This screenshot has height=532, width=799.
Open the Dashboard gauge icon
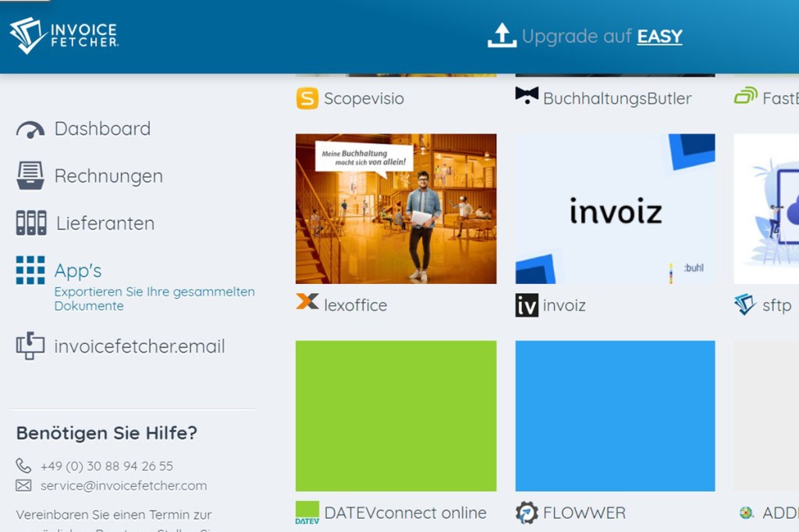[30, 129]
